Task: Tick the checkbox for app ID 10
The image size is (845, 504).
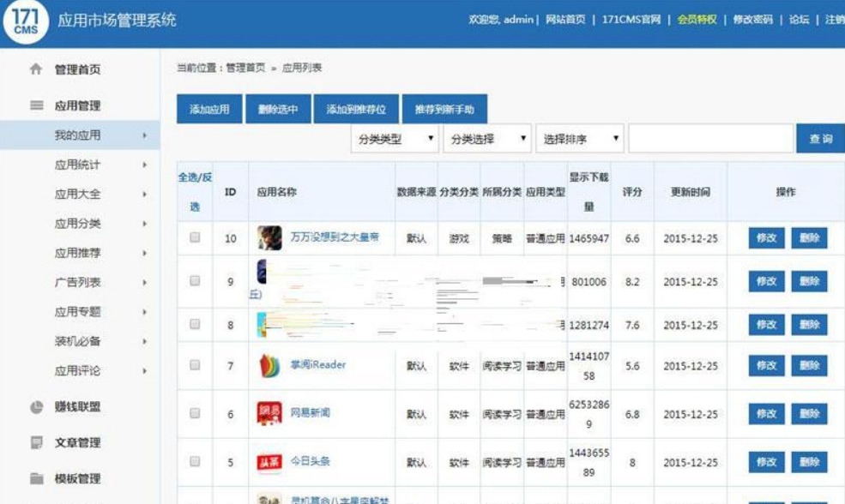Action: click(195, 237)
